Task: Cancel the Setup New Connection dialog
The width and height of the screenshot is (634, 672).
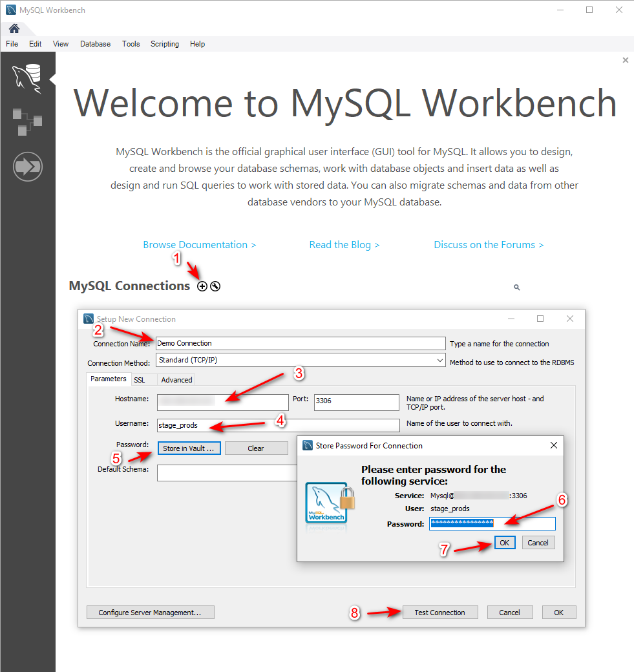Action: click(x=510, y=613)
